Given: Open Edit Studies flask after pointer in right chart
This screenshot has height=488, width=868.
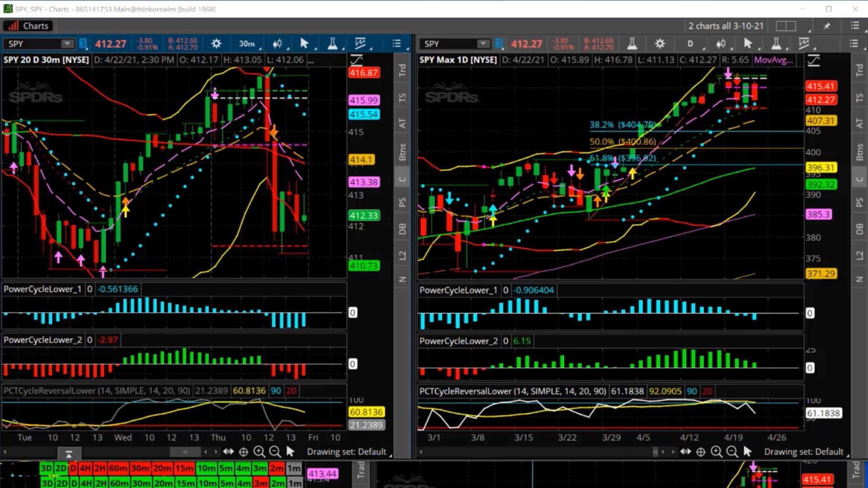Looking at the screenshot, I should coord(776,44).
